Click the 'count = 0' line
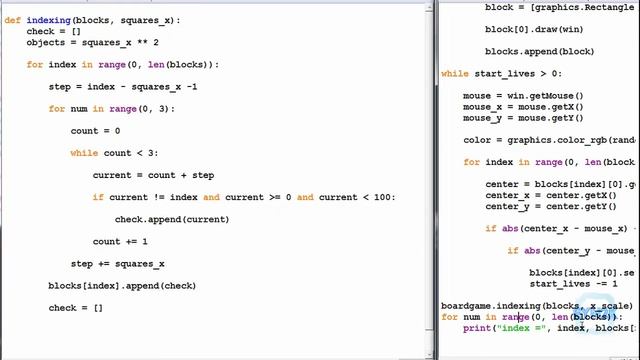The width and height of the screenshot is (640, 360). pyautogui.click(x=95, y=131)
